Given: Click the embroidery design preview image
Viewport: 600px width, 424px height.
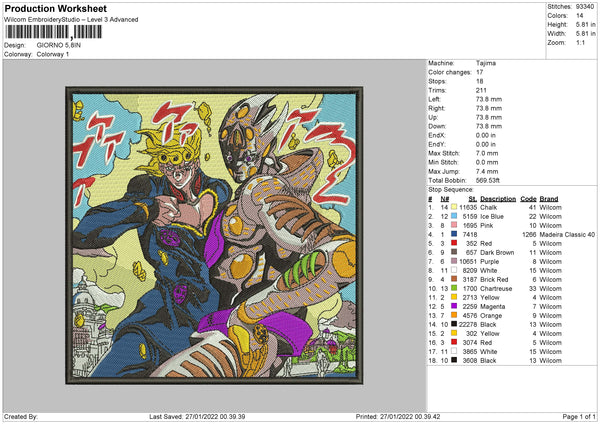Looking at the screenshot, I should point(214,235).
